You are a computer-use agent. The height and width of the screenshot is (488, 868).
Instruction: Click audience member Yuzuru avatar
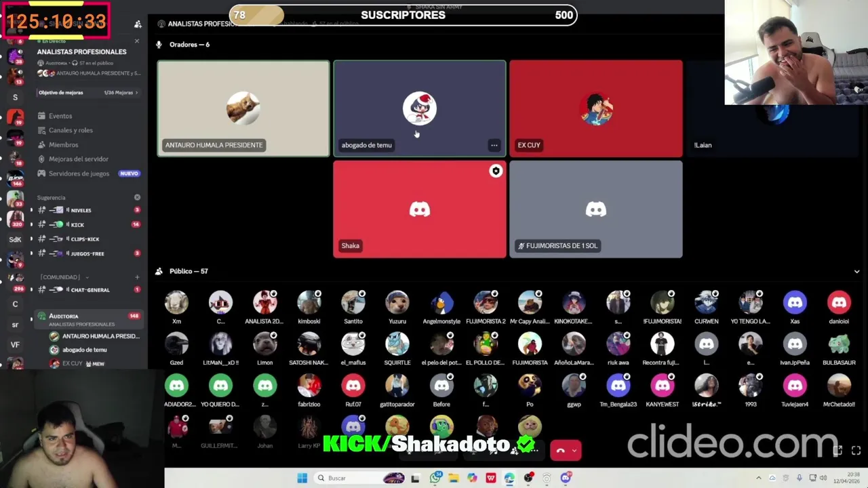[397, 302]
